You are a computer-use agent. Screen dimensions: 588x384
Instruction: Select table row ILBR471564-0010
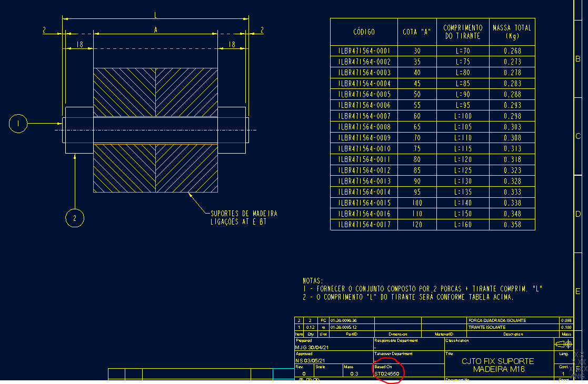click(x=364, y=148)
